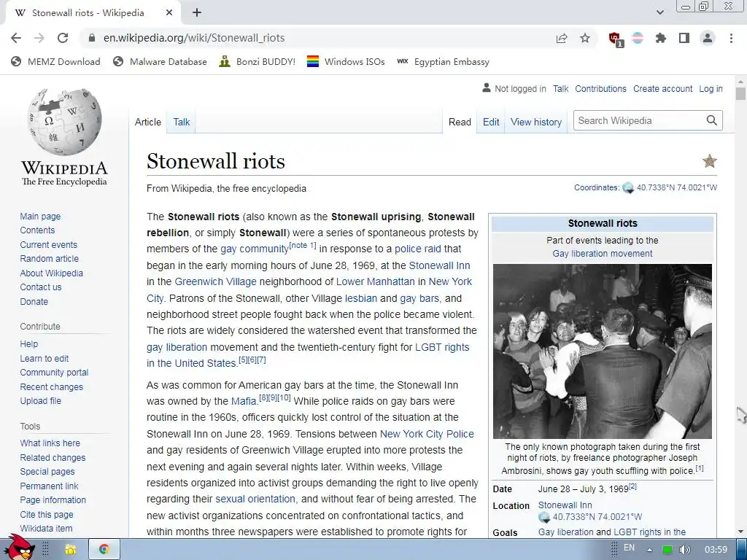This screenshot has height=560, width=747.
Task: Follow the Stonewall Inn link in the article text
Action: pyautogui.click(x=439, y=265)
